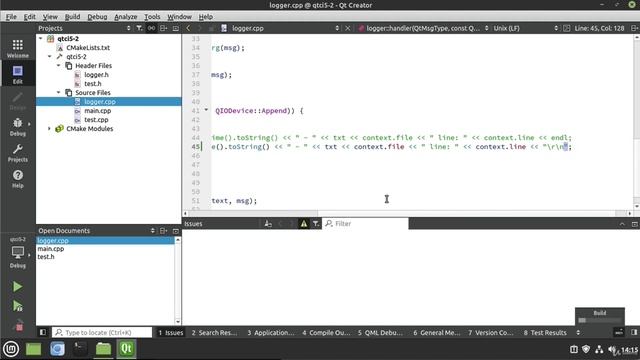Open the Linux Mint start menu
The width and height of the screenshot is (640, 360).
11,349
